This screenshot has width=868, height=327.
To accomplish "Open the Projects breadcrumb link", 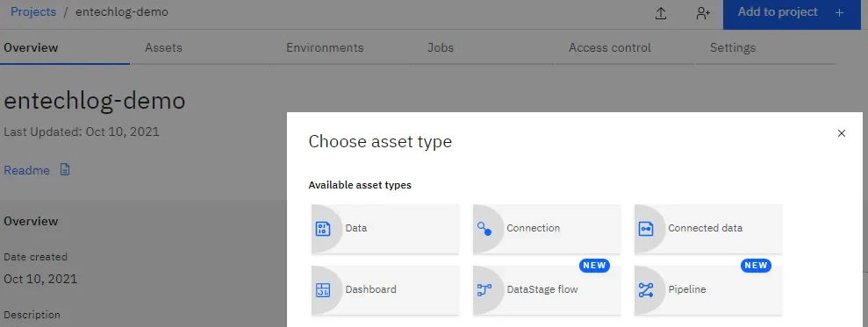I will point(33,12).
